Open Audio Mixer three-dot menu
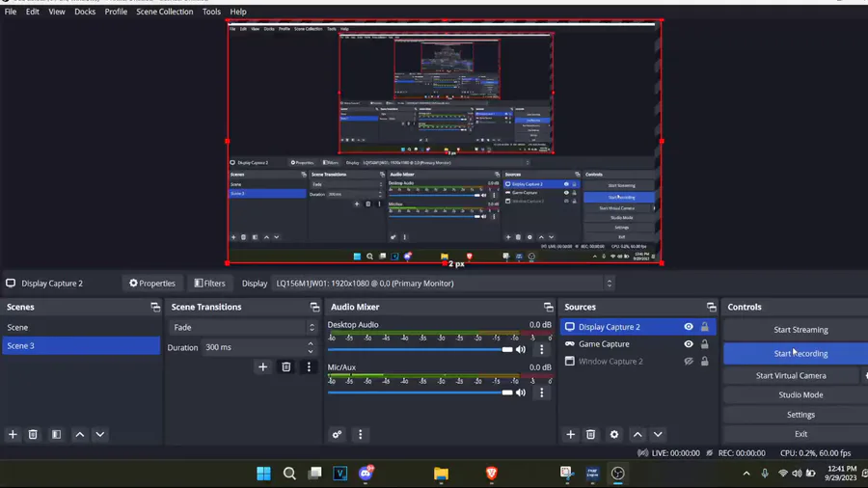Image resolution: width=868 pixels, height=488 pixels. tap(361, 434)
